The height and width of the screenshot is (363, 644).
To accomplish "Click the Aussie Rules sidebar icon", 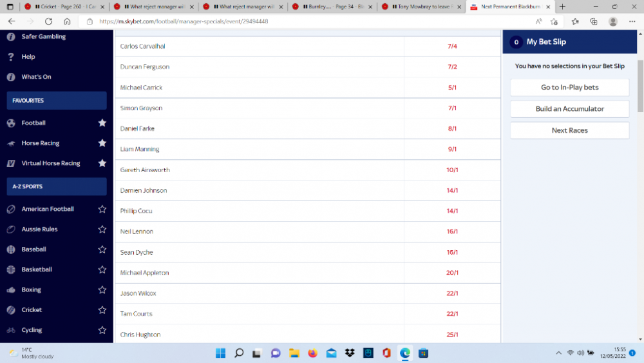I will pos(11,229).
